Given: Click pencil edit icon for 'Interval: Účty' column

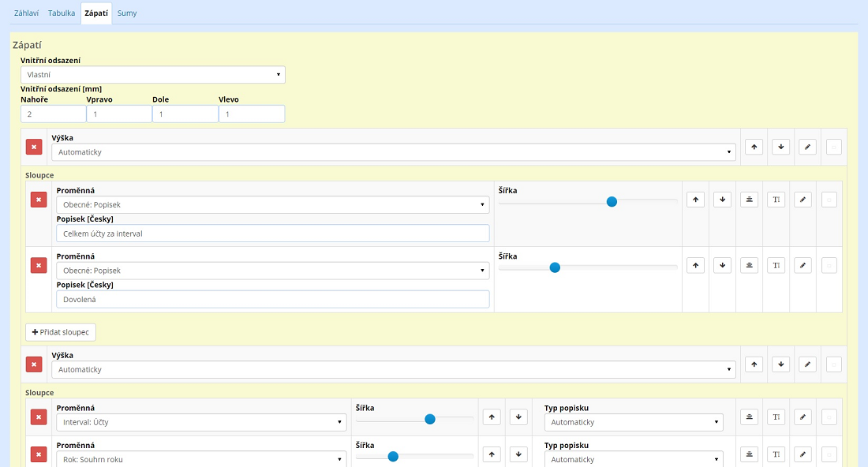Looking at the screenshot, I should (x=803, y=417).
